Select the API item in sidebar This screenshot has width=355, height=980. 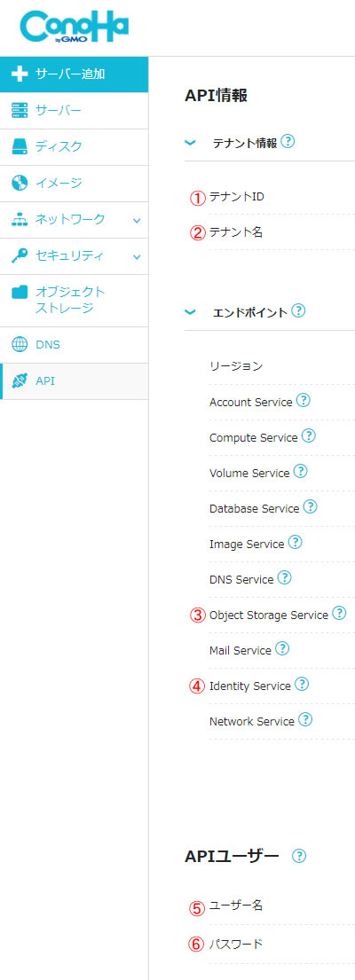click(75, 381)
